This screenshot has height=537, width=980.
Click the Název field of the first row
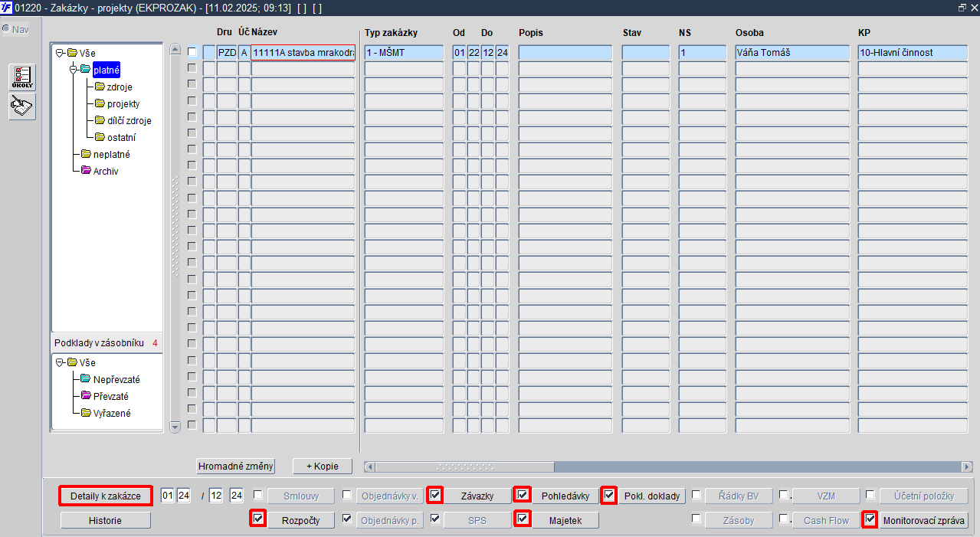point(303,52)
